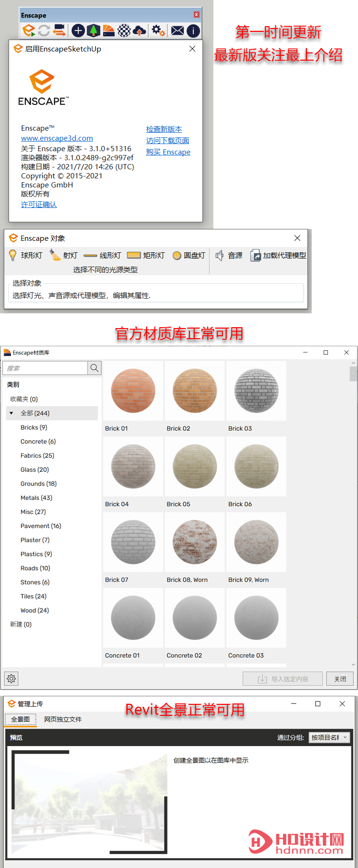Open the Material Editor checkered sphere icon
The image size is (358, 868).
pos(124,31)
